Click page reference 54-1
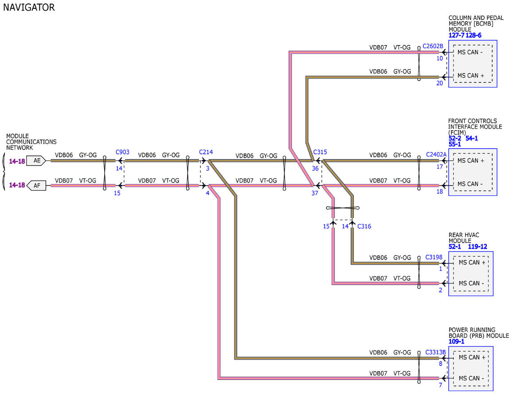This screenshot has width=532, height=411. click(472, 138)
